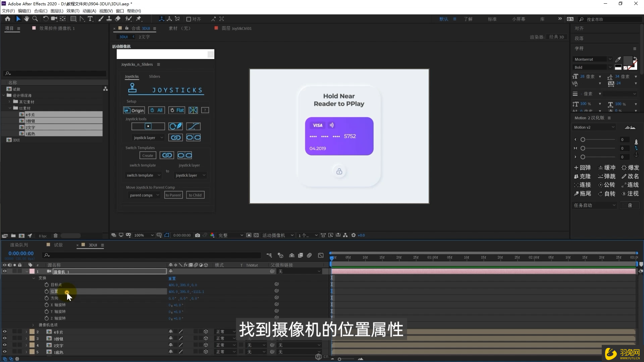Screen dimensions: 644x362
Task: Select the Hand tool in the toolbar
Action: click(x=26, y=19)
